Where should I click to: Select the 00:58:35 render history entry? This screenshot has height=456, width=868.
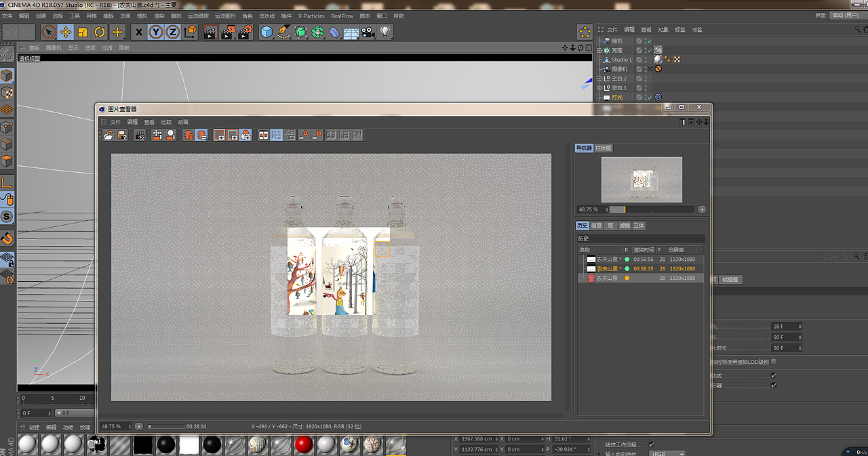[639, 268]
